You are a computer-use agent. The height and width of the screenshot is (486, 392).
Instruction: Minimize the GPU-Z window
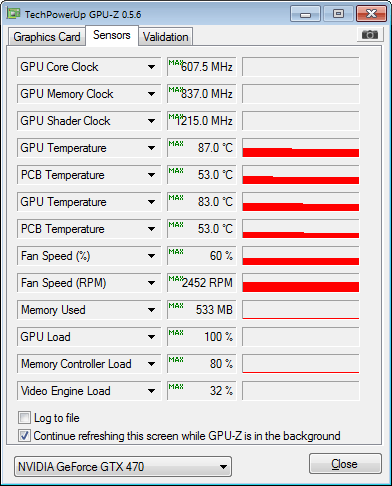coord(305,14)
